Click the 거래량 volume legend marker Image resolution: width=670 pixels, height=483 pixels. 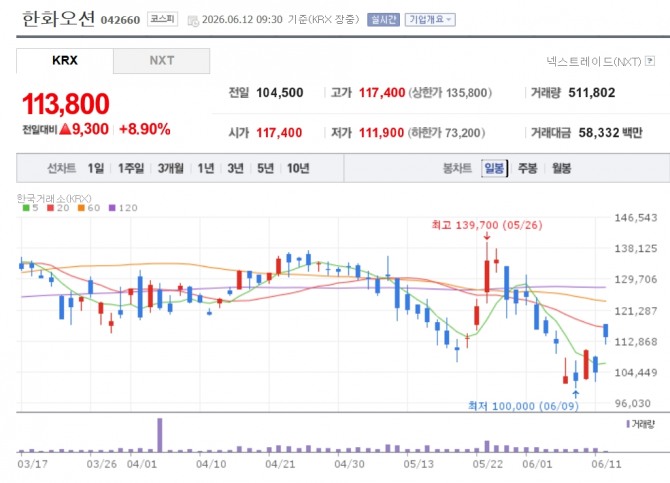[x=628, y=424]
